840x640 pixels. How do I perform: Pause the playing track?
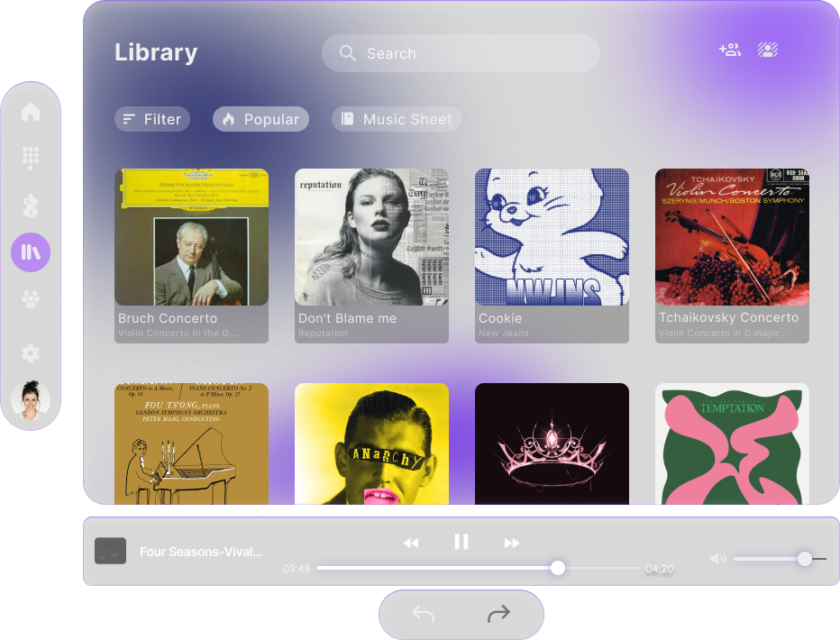[461, 542]
